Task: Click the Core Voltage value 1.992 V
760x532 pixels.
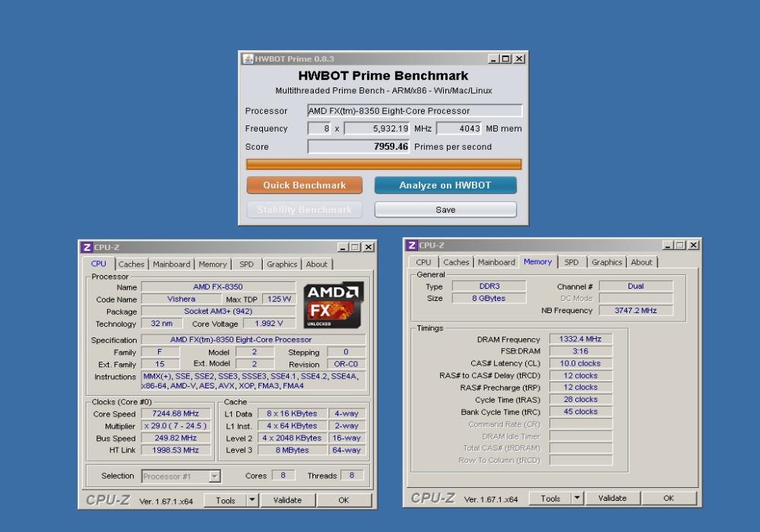Action: pyautogui.click(x=268, y=323)
